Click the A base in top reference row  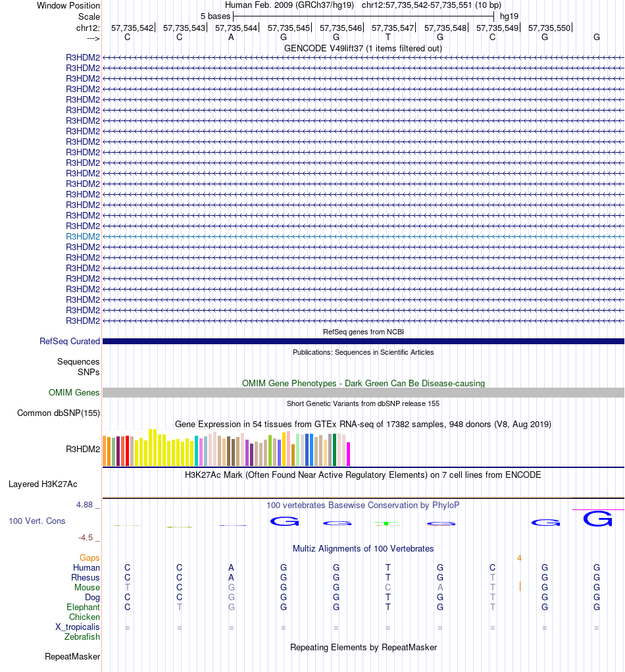pyautogui.click(x=232, y=38)
